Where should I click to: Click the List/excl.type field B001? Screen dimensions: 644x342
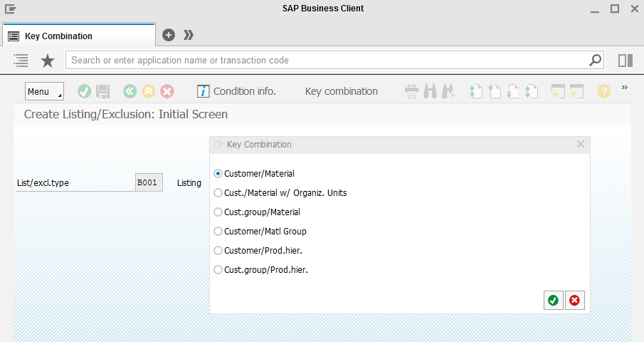tap(149, 182)
